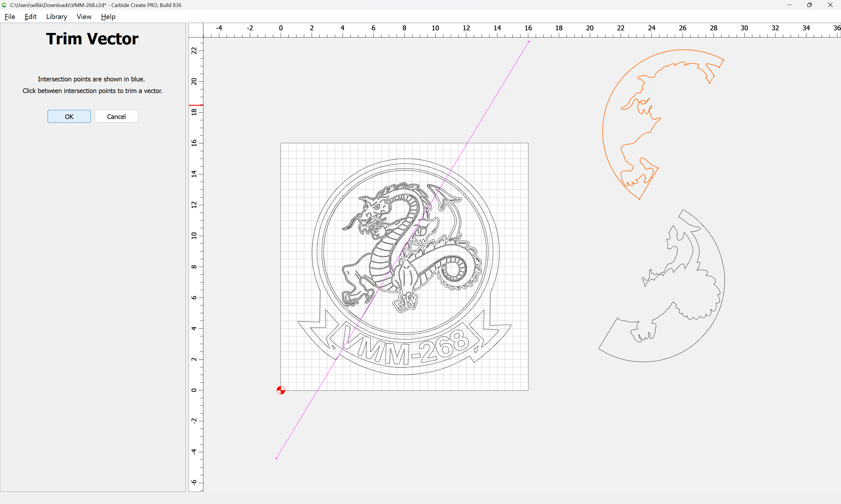Open the Help menu

pos(108,17)
